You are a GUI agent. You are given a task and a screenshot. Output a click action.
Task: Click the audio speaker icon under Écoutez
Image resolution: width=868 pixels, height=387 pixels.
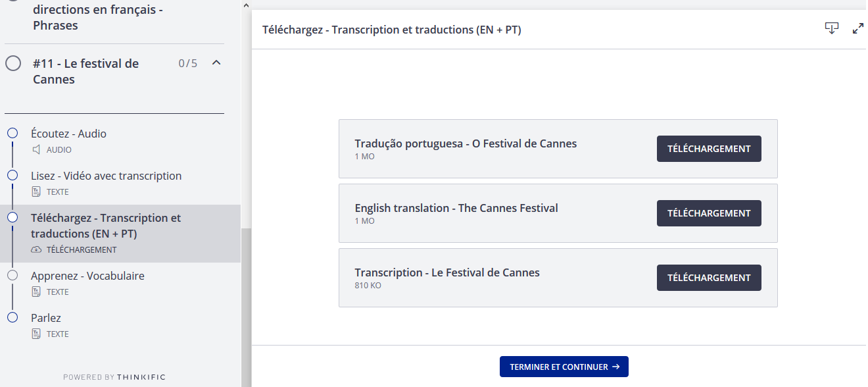click(x=37, y=150)
